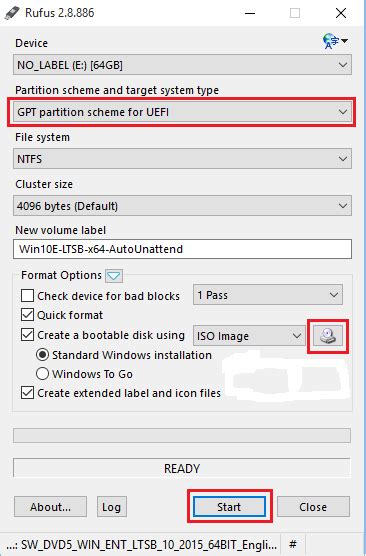
Task: Open the ISO Image boot type dropdown
Action: [249, 335]
